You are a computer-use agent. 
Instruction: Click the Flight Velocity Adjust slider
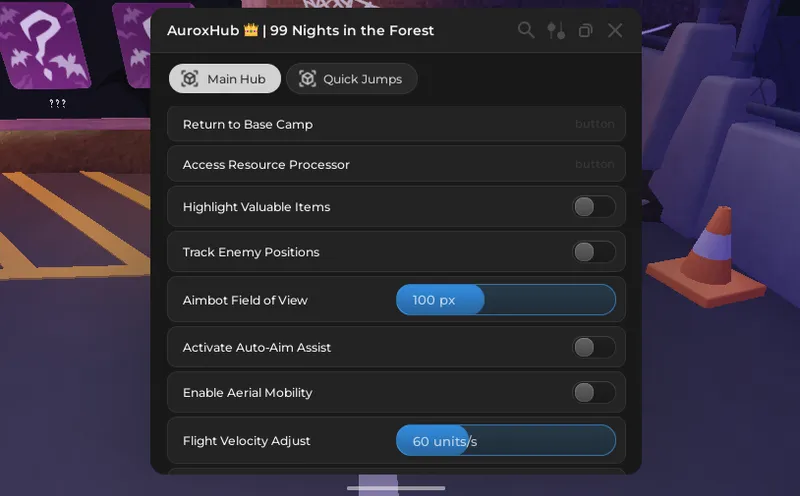tap(505, 441)
